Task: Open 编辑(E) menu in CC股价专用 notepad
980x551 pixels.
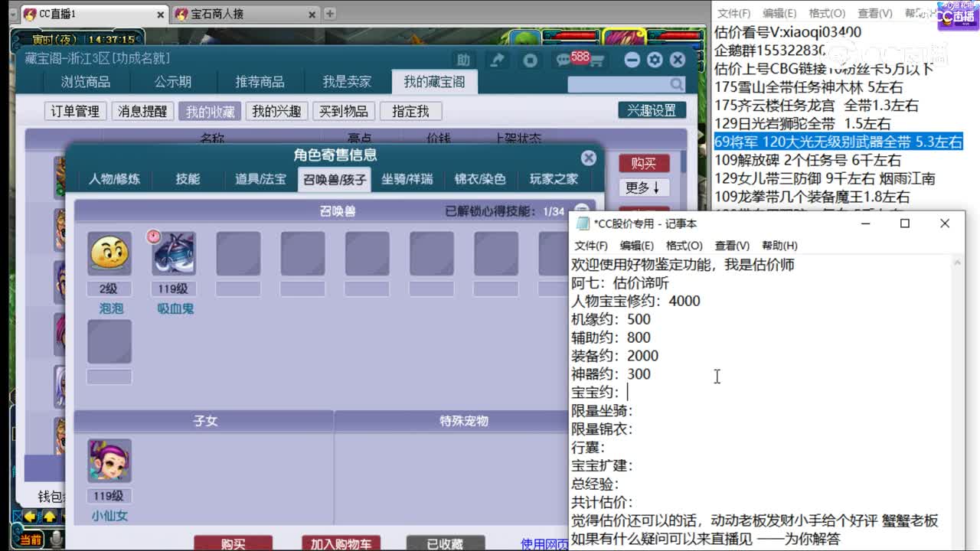Action: point(637,246)
